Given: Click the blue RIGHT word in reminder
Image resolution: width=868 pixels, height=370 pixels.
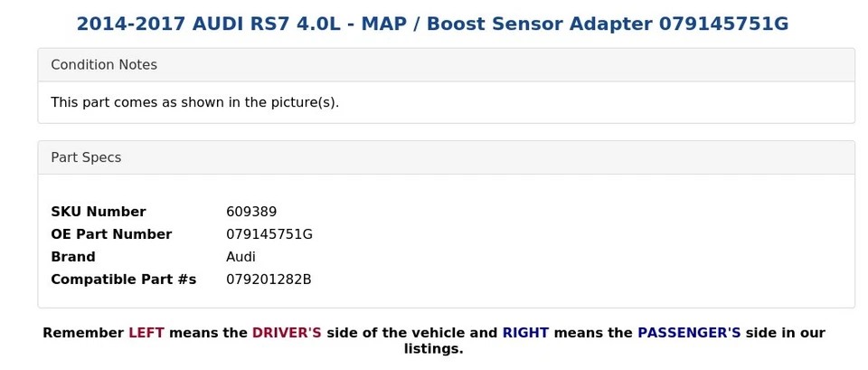Looking at the screenshot, I should [x=525, y=333].
